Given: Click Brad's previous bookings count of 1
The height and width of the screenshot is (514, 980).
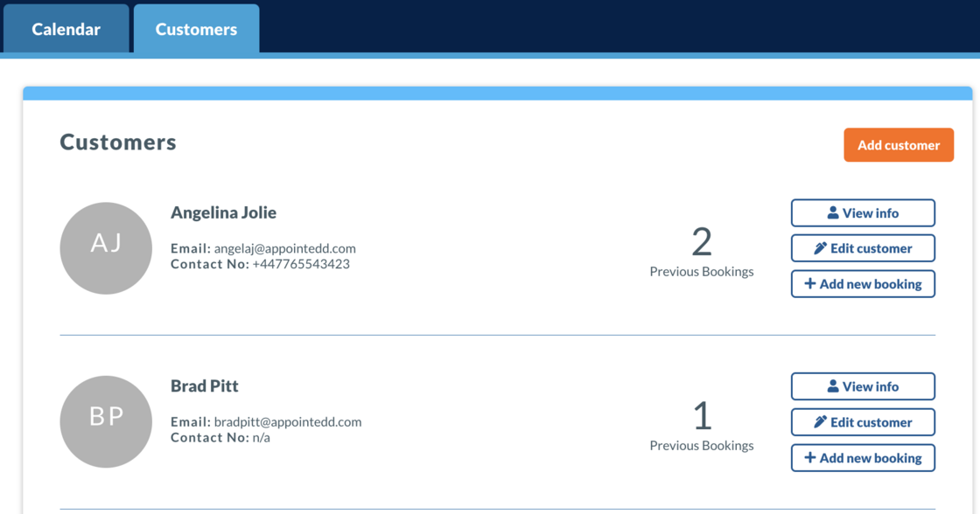Looking at the screenshot, I should point(702,416).
